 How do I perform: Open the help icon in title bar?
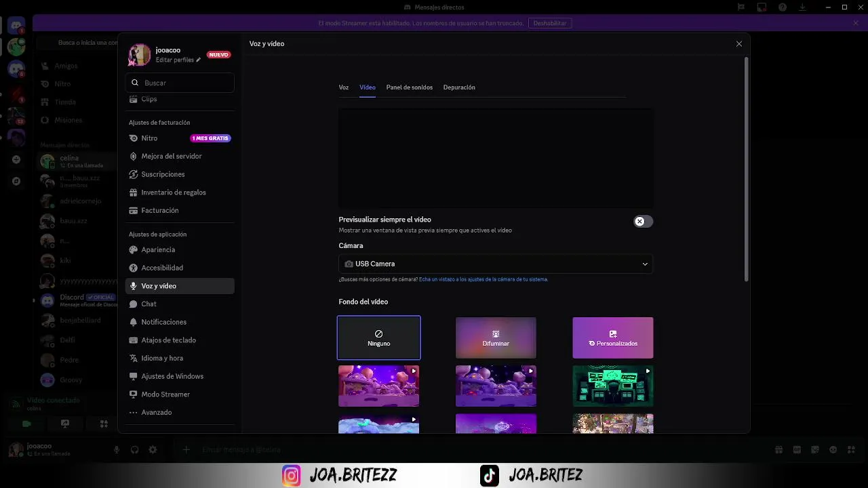click(783, 7)
